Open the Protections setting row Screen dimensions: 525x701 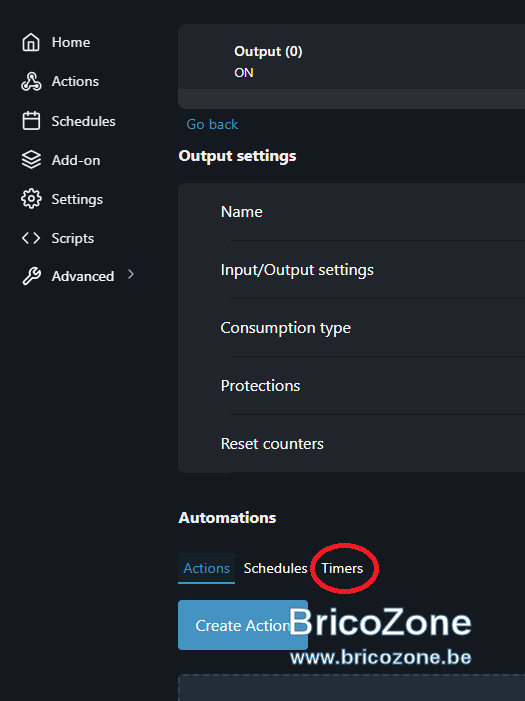click(351, 386)
